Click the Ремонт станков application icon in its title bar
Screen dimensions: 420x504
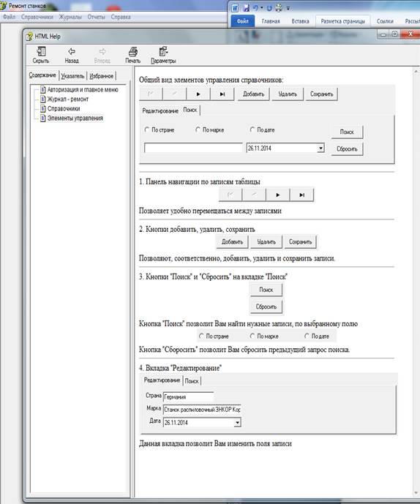coord(4,5)
